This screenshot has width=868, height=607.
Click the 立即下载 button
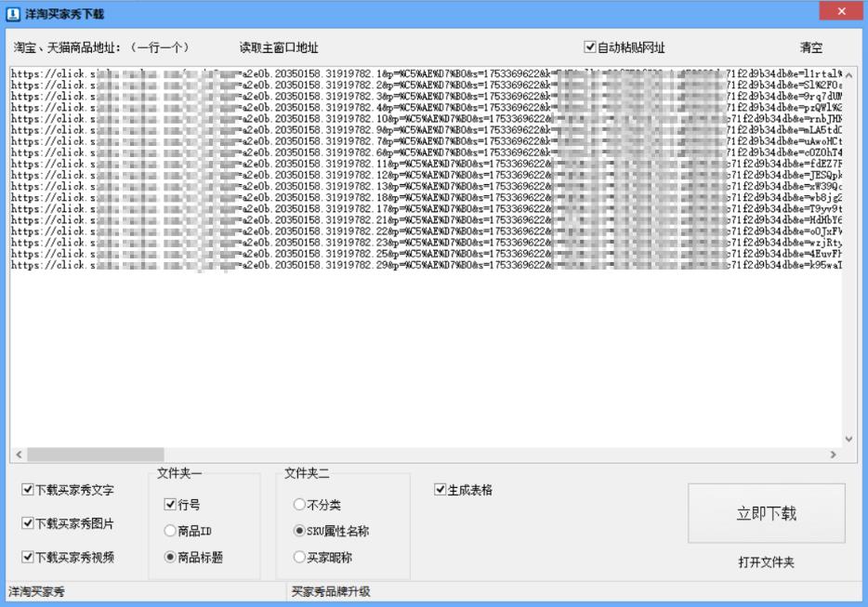point(766,513)
